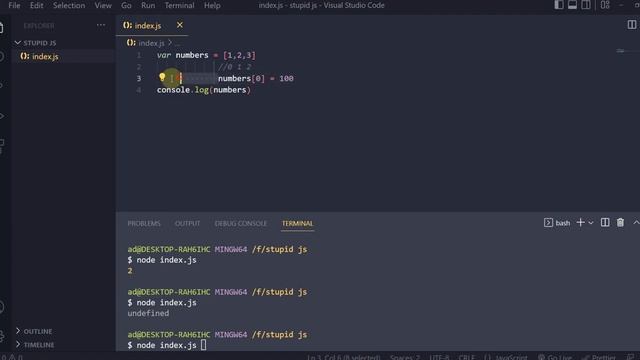Viewport: 640px width, 360px height.
Task: Open the View menu
Action: click(103, 5)
